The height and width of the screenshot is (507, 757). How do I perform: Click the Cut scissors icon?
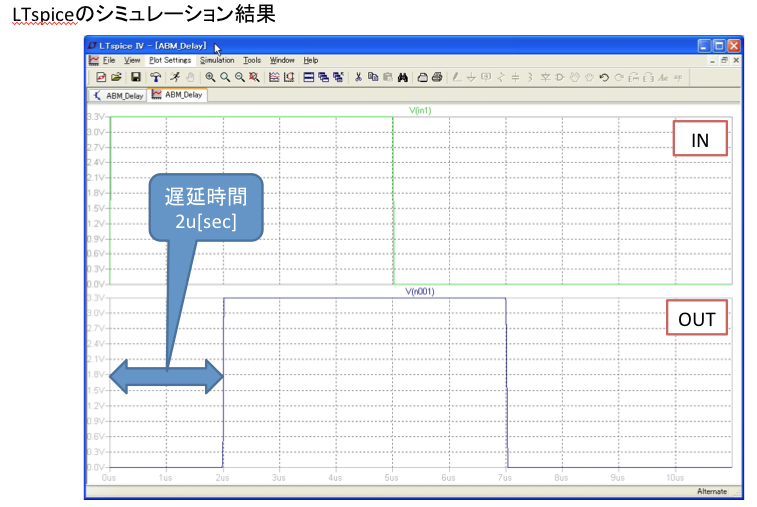(358, 76)
